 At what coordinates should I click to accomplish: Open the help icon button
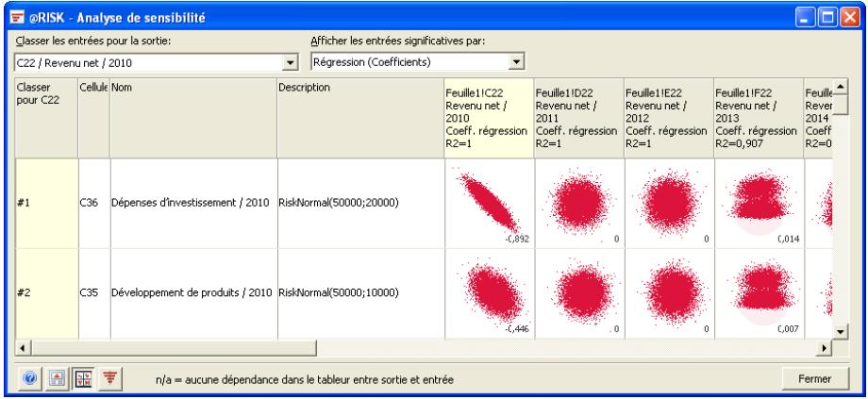[x=30, y=378]
